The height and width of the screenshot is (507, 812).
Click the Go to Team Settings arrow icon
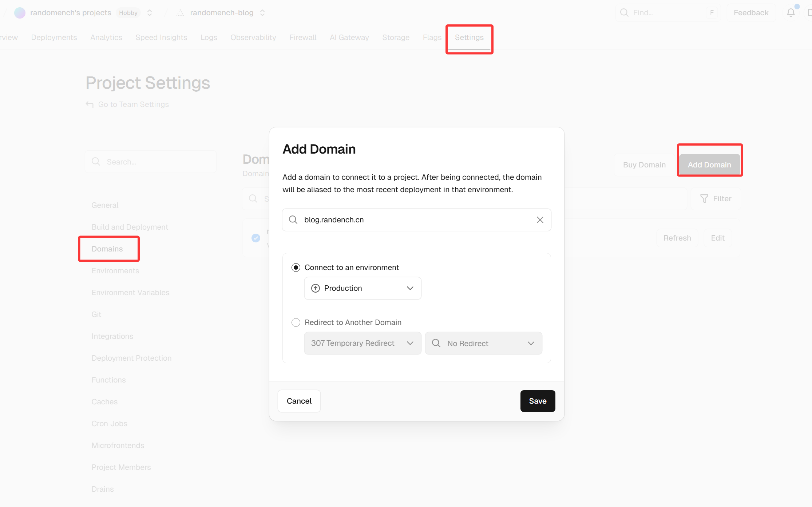point(90,104)
